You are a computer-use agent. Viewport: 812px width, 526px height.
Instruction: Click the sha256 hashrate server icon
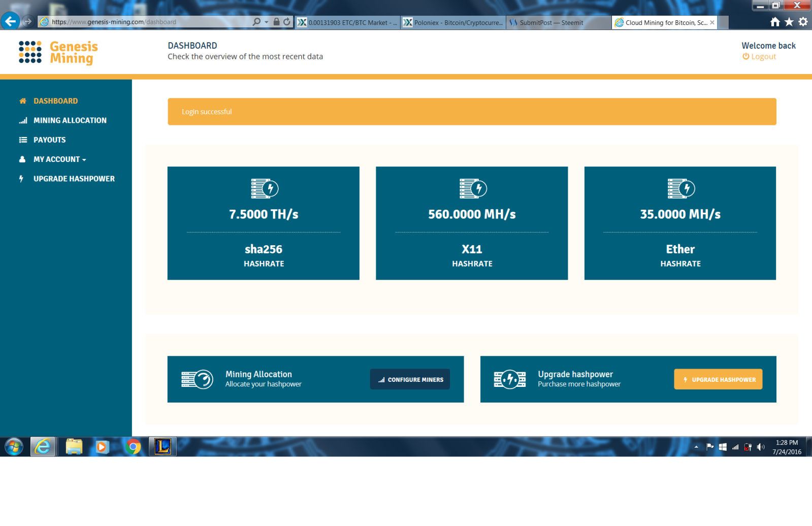coord(265,188)
